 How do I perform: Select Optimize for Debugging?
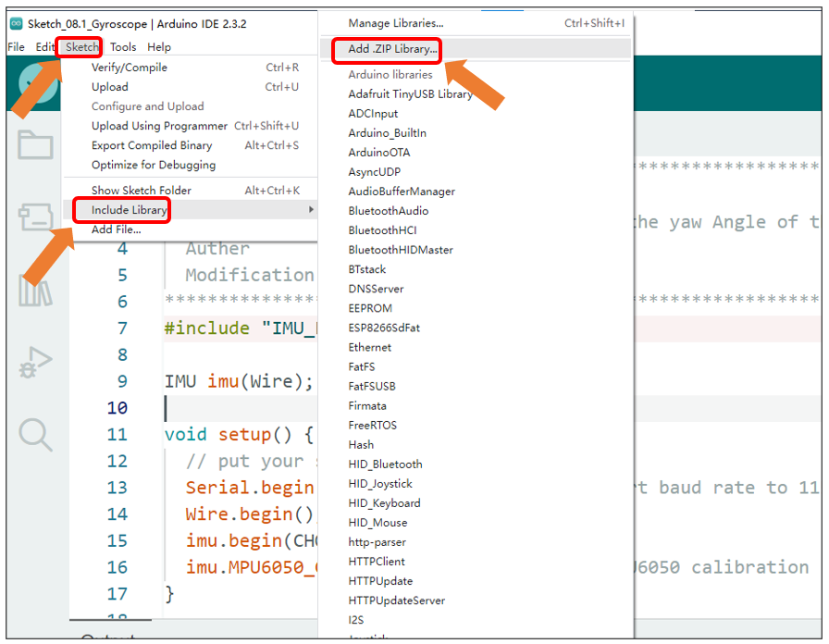[x=191, y=165]
